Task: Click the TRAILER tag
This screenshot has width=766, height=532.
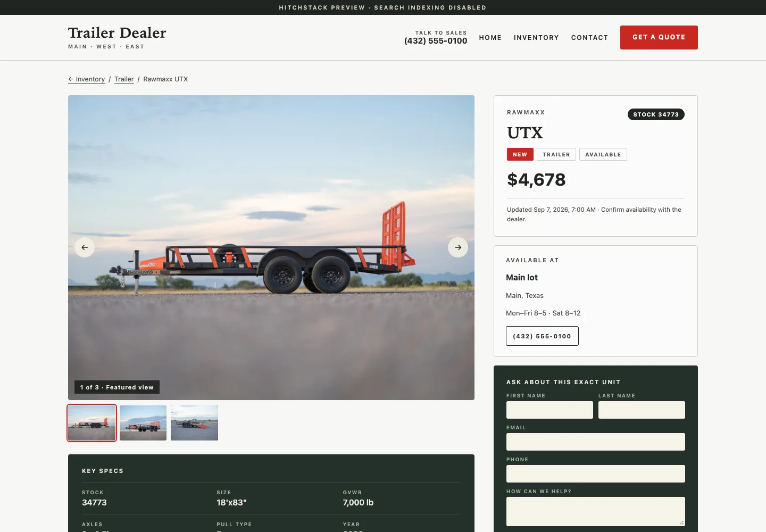Action: (556, 154)
